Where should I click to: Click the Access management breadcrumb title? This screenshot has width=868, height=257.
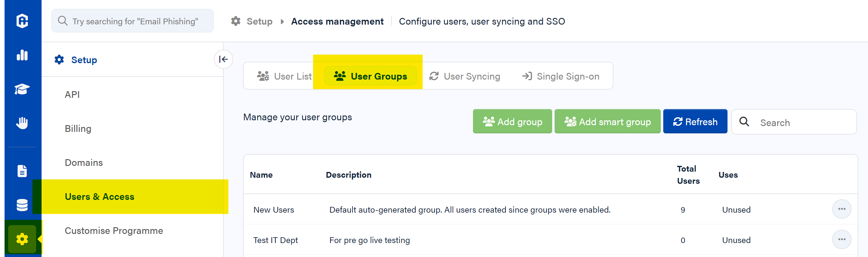[337, 21]
